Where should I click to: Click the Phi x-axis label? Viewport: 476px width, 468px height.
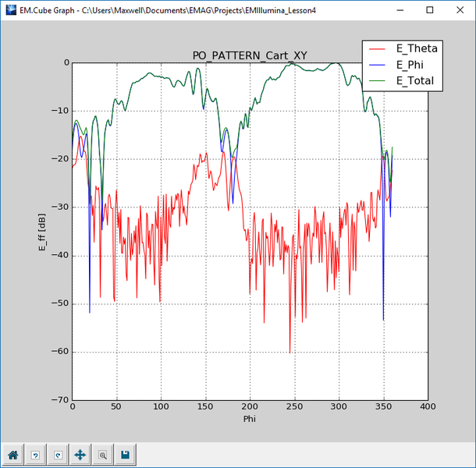tap(250, 419)
